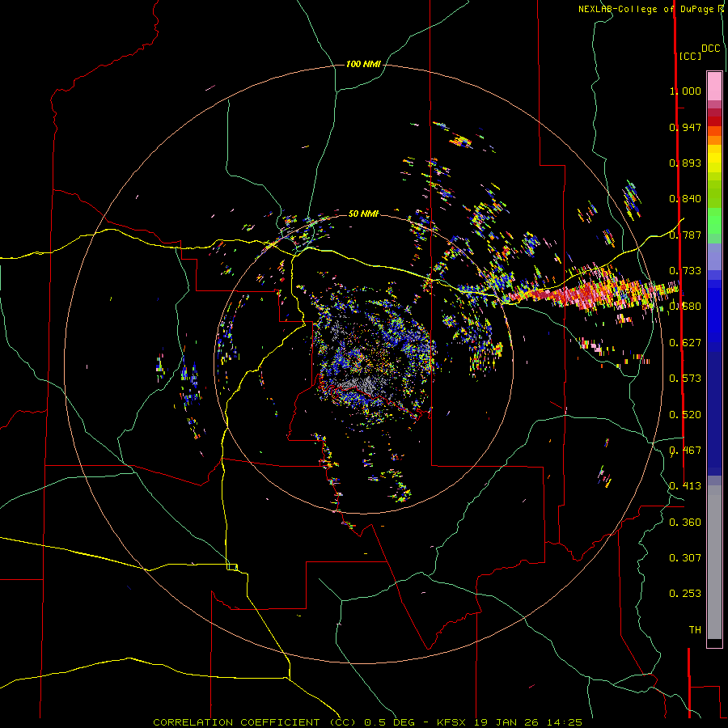
Task: Click the 0.573 scale value
Action: click(x=685, y=379)
